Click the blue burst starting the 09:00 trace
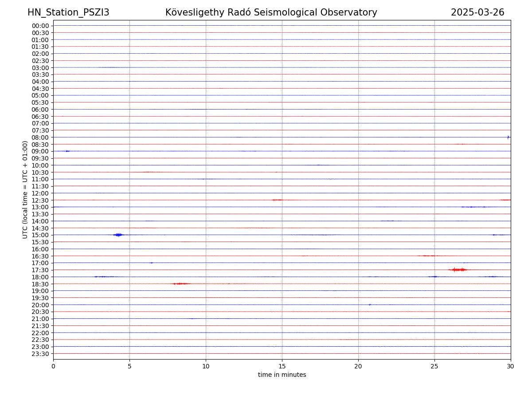 [x=67, y=151]
